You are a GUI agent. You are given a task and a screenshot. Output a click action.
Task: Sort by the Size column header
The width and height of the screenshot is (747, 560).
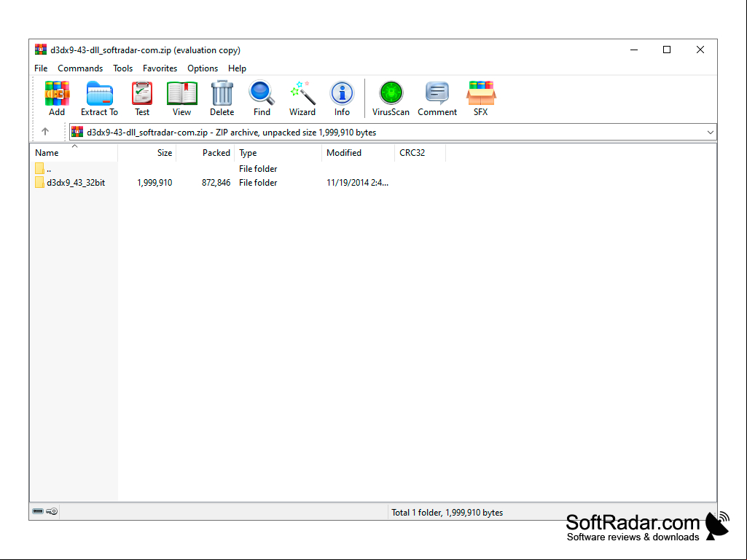coord(146,153)
